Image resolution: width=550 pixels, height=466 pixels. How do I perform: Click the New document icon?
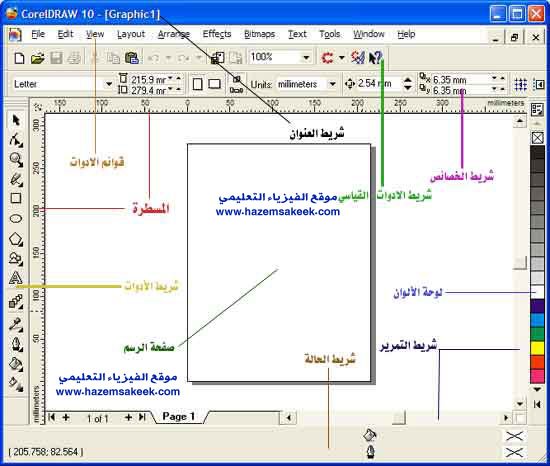pos(19,58)
